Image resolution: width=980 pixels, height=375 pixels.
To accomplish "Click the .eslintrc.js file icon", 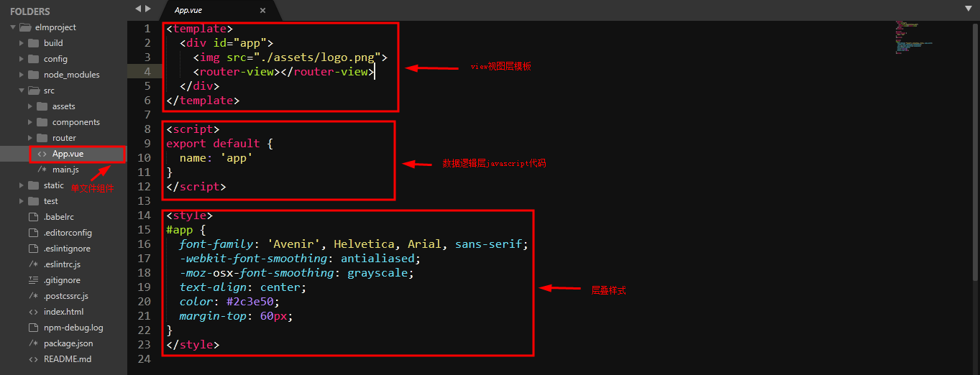I will (x=33, y=264).
